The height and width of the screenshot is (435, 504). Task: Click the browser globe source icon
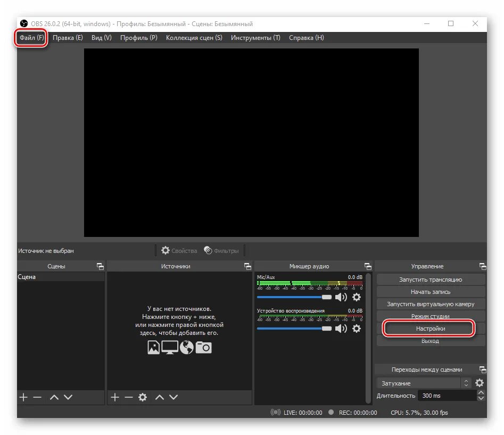tap(186, 347)
